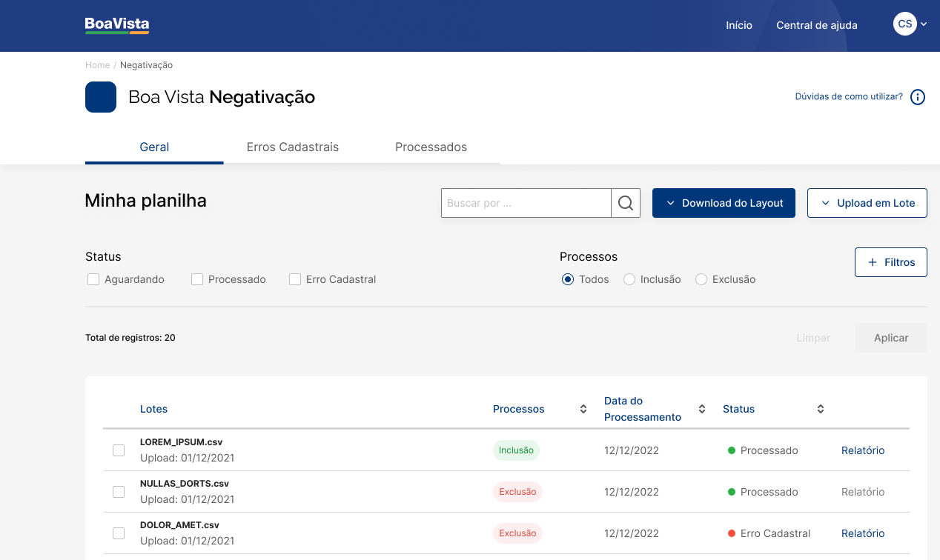The height and width of the screenshot is (560, 940).
Task: Sort table by Processos column arrows
Action: click(x=583, y=409)
